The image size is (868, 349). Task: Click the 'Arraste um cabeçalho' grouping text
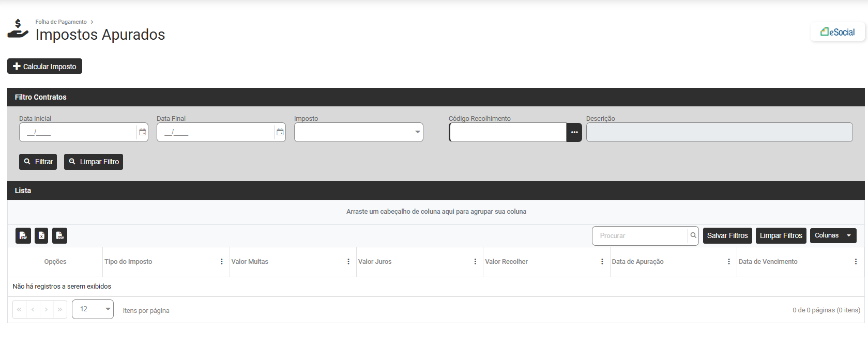436,212
